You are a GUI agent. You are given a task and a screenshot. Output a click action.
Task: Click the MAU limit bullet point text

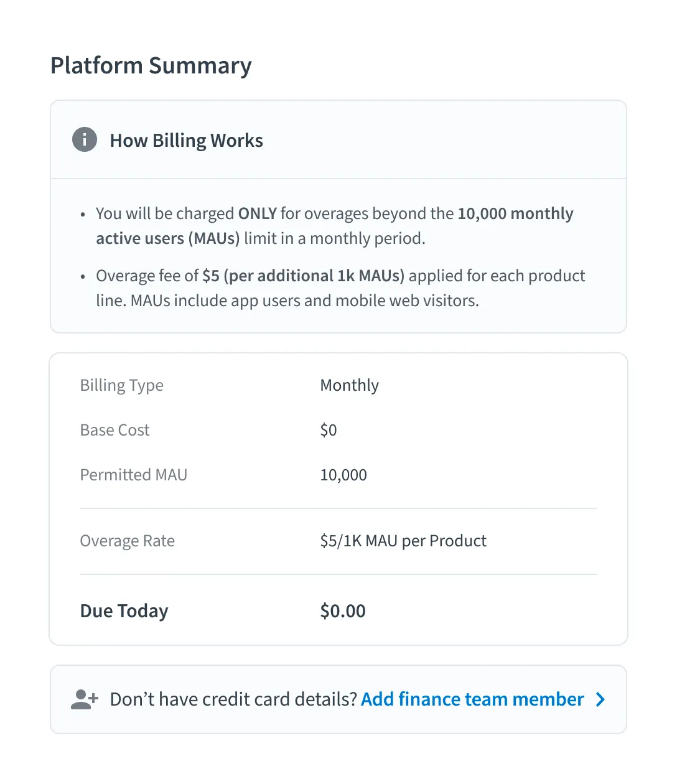click(x=334, y=225)
